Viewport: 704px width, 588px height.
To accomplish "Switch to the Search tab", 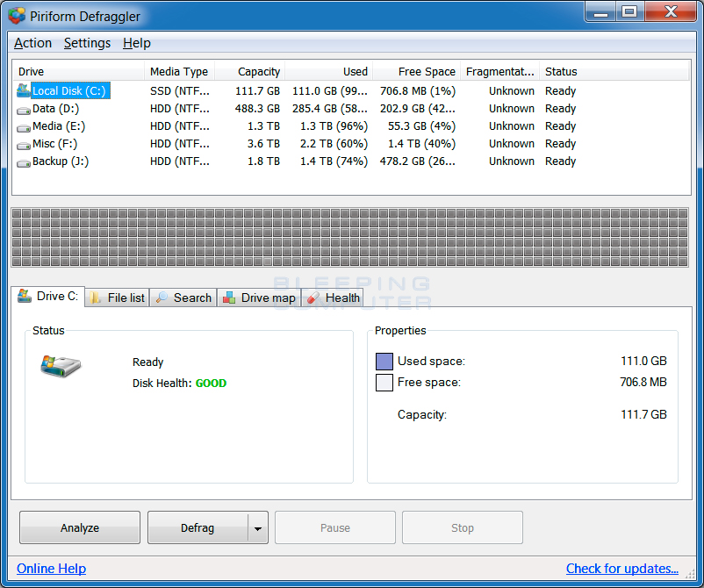I will tap(183, 298).
